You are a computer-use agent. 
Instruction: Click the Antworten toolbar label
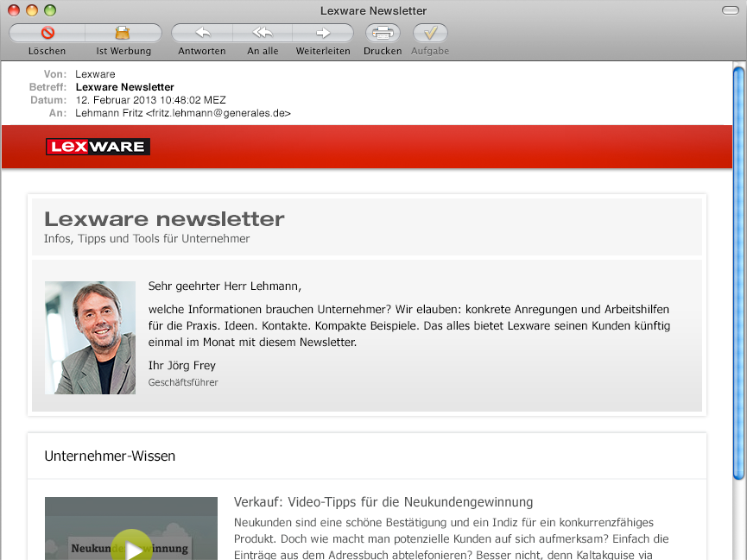point(202,51)
